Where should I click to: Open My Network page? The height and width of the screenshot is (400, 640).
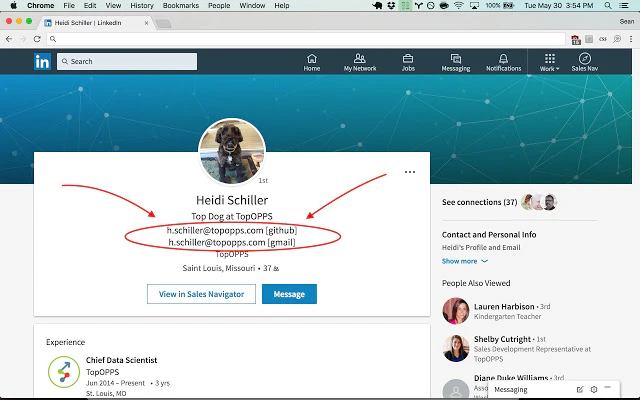[x=360, y=62]
